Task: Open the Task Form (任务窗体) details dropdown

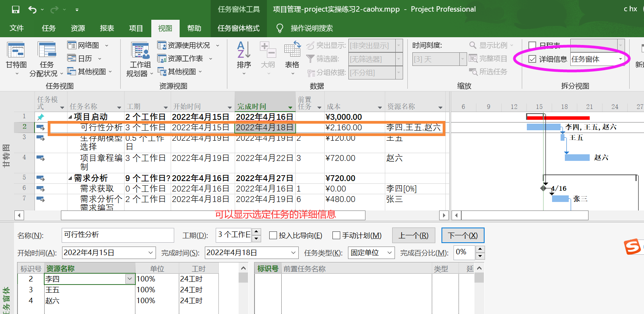Action: [x=620, y=59]
